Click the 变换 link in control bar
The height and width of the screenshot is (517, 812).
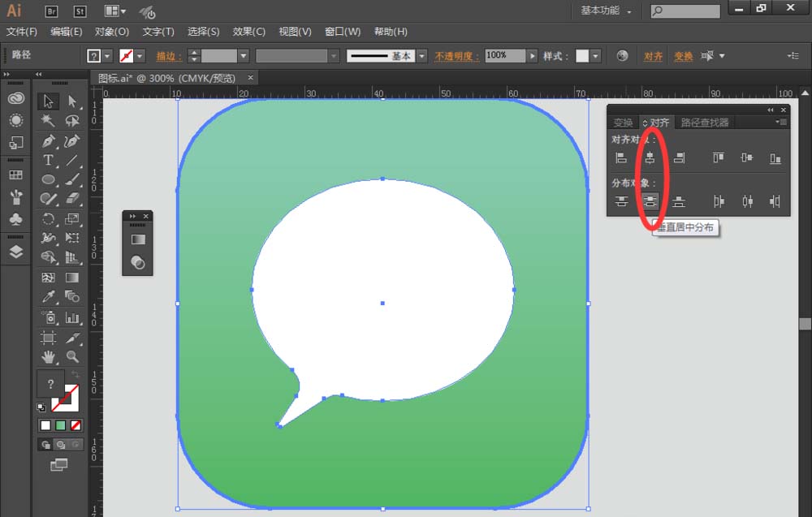click(686, 55)
